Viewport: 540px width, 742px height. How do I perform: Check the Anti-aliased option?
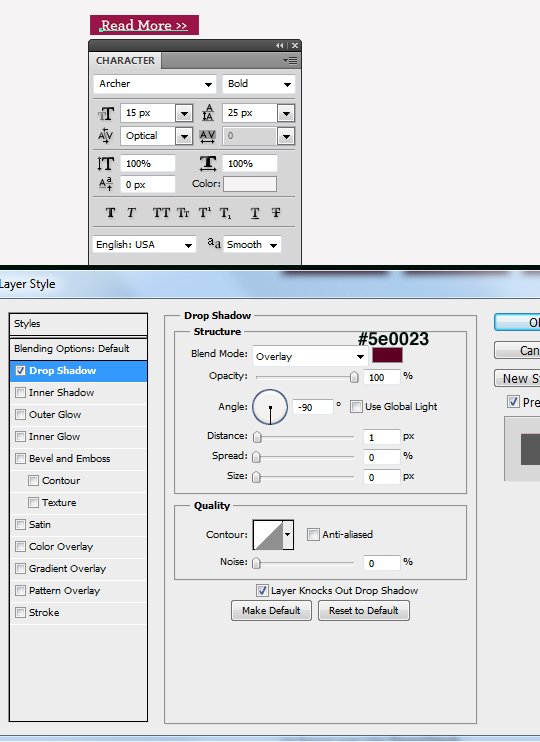coord(313,535)
